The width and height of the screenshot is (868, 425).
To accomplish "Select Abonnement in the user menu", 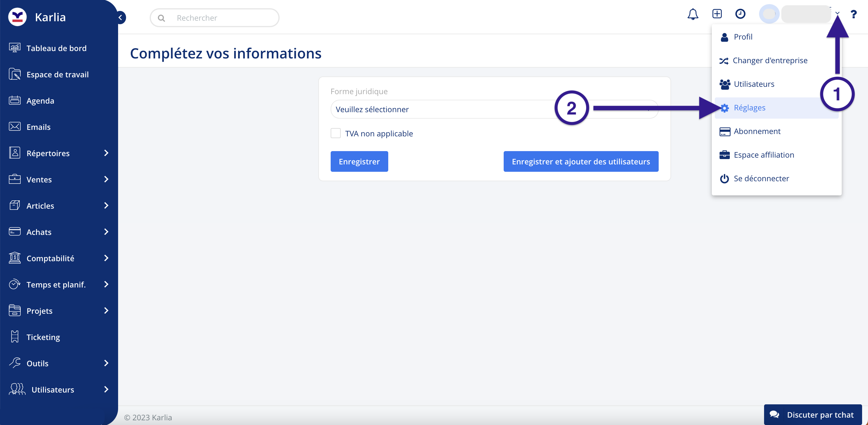I will tap(757, 131).
